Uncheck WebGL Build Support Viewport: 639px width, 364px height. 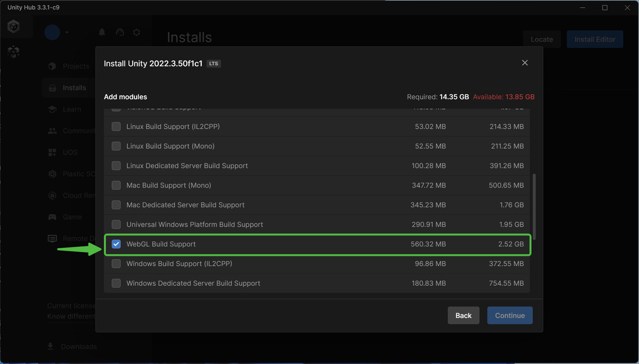[116, 244]
